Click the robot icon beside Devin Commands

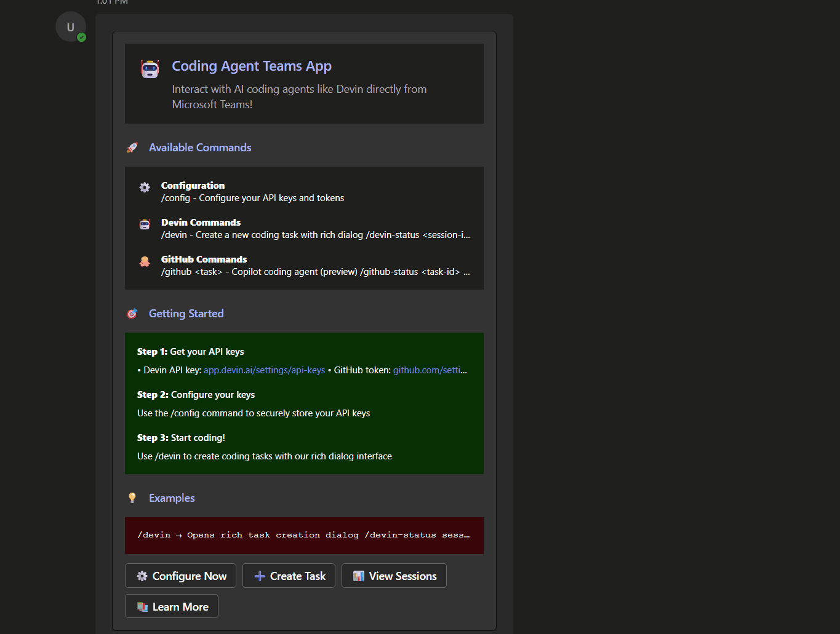[145, 224]
